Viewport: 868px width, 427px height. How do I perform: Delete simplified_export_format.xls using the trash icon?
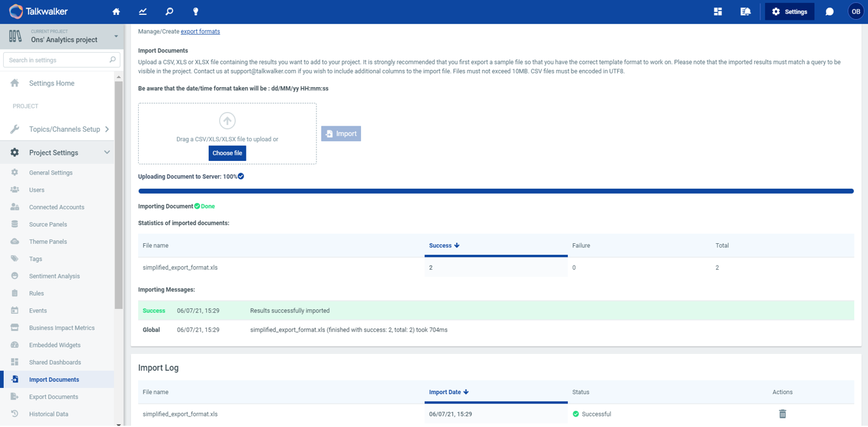[782, 414]
